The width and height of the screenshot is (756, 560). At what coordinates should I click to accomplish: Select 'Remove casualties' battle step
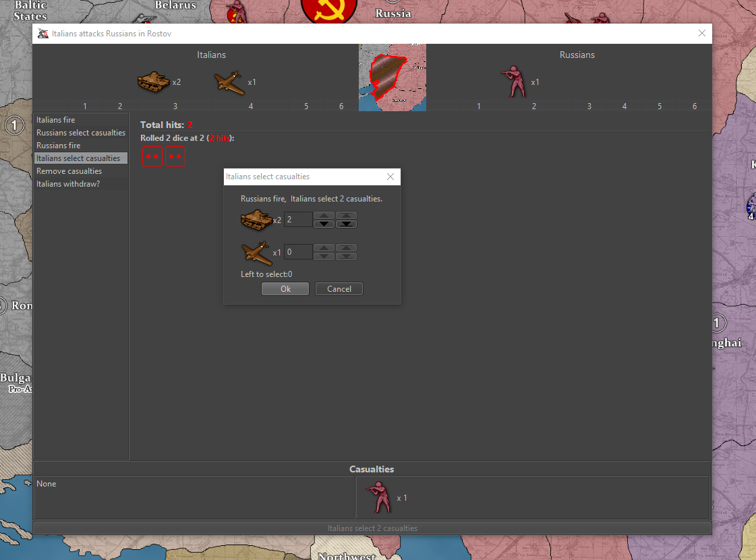pos(69,171)
